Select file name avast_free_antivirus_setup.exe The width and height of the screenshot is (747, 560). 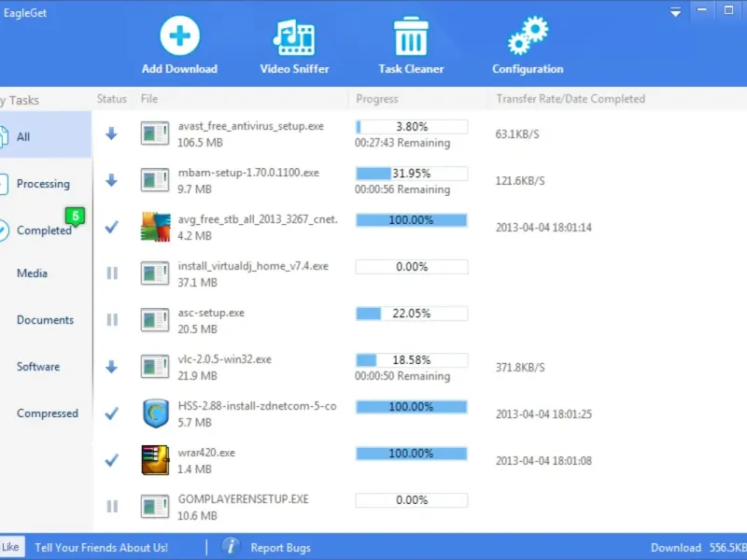click(x=250, y=126)
